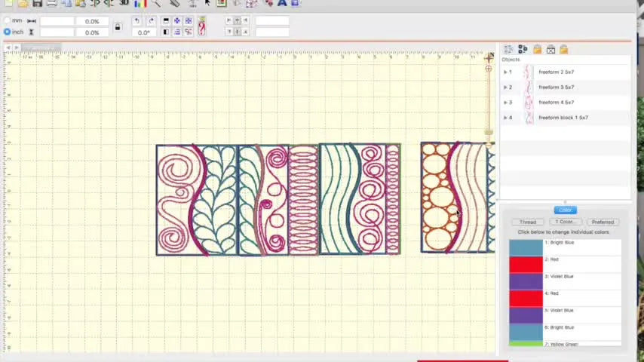Click the height input field
This screenshot has width=644, height=362.
(57, 32)
